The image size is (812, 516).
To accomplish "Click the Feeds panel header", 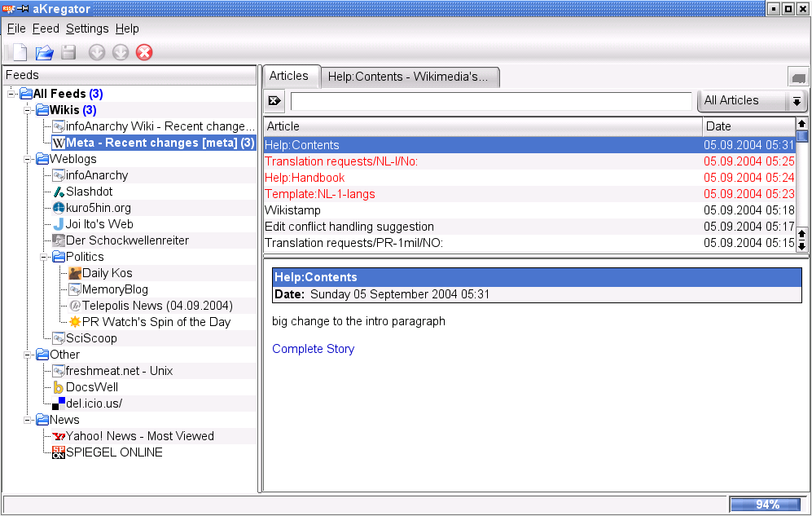I will tap(129, 76).
